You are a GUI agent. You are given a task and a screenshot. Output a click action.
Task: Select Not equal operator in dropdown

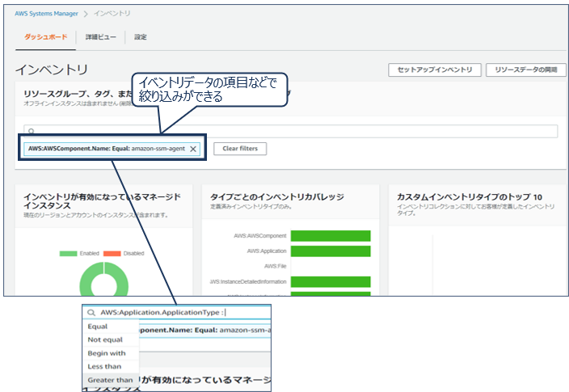[x=111, y=339]
